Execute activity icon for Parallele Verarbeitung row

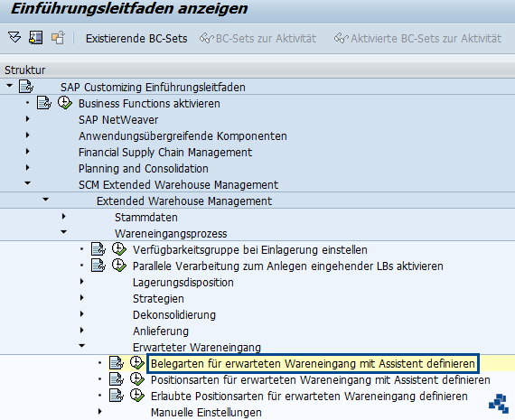click(x=119, y=266)
